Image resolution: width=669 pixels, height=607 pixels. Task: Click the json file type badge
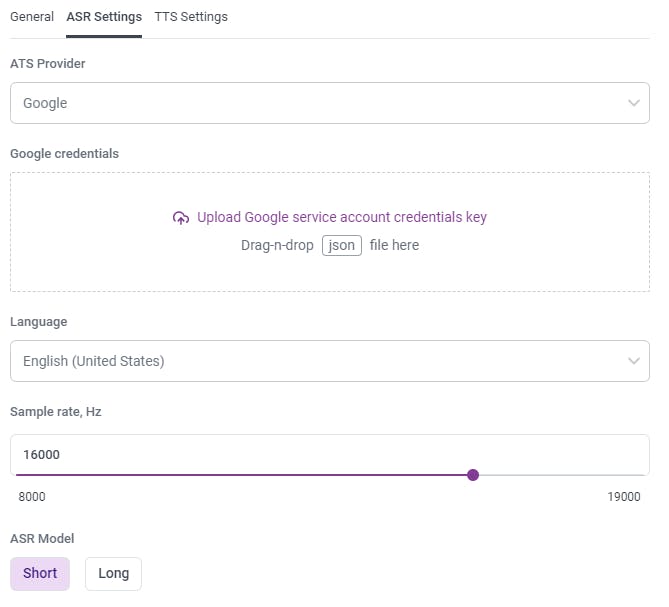342,245
